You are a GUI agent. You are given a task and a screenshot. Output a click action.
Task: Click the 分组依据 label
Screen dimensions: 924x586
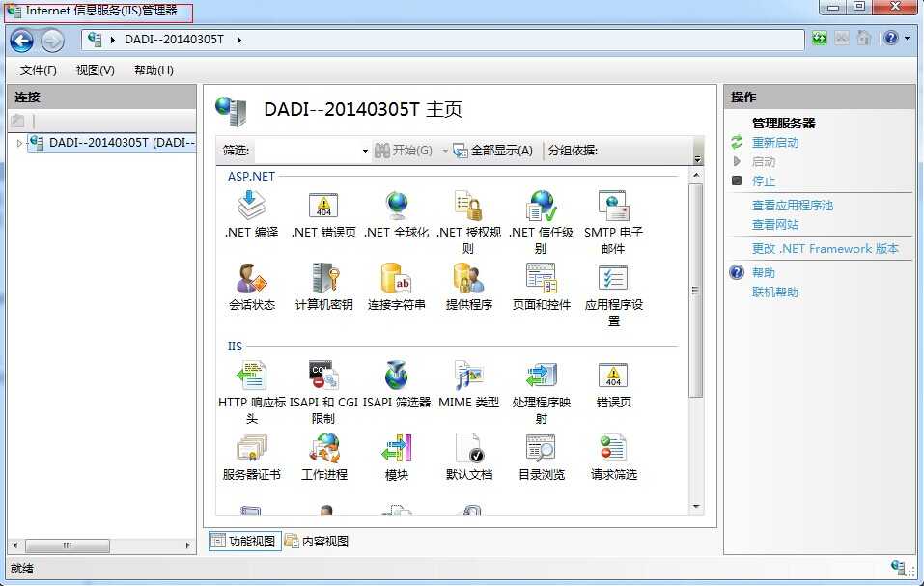pos(573,151)
